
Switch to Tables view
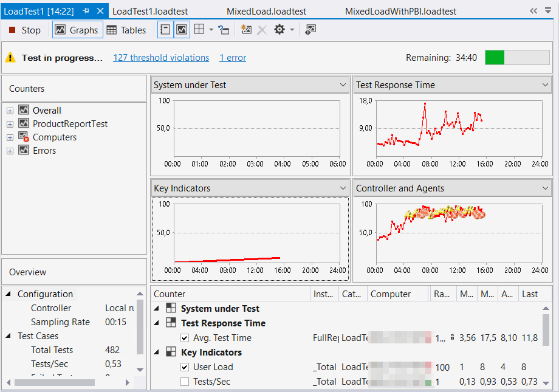click(126, 30)
